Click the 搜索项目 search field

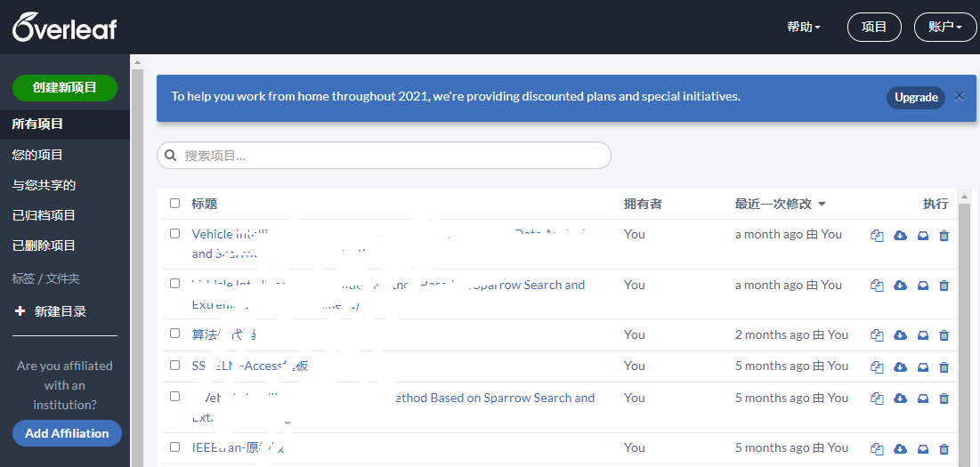392,156
